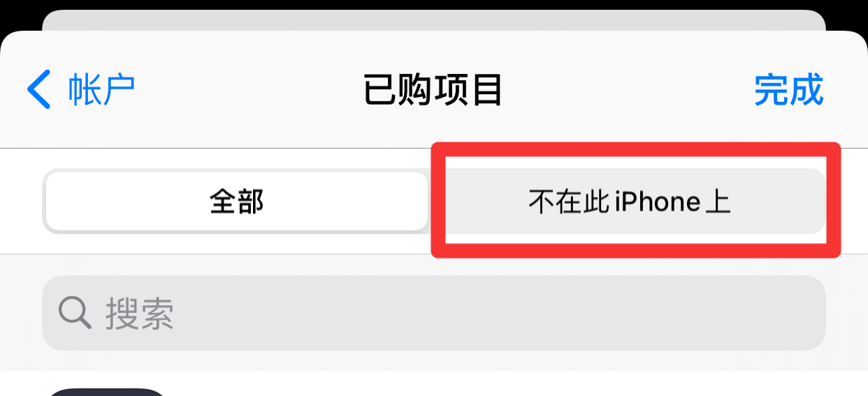Tap 完成 to close purchased items
The width and height of the screenshot is (868, 396).
coord(789,89)
